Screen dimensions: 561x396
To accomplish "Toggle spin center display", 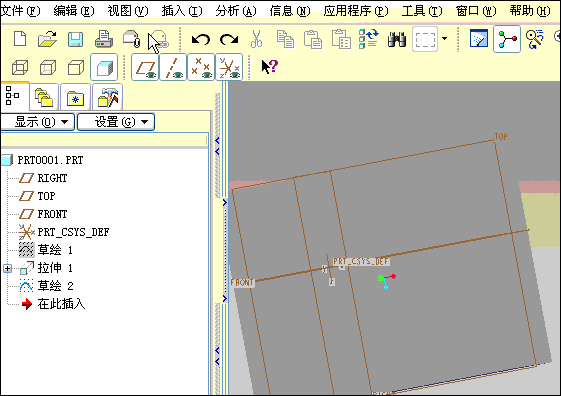I will [x=507, y=39].
